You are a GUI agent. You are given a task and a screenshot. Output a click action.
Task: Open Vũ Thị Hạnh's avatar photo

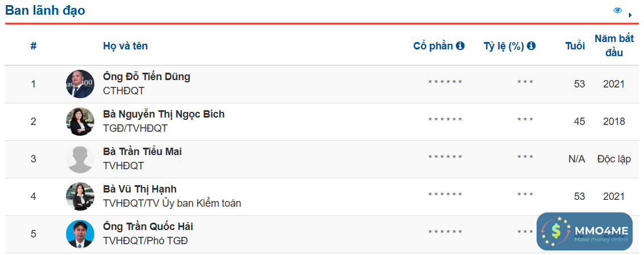pyautogui.click(x=80, y=197)
